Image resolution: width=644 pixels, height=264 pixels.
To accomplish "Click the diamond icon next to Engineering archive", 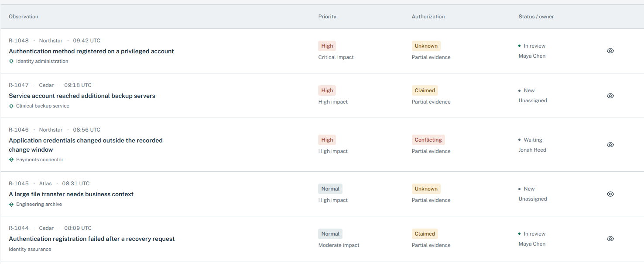I will click(11, 205).
